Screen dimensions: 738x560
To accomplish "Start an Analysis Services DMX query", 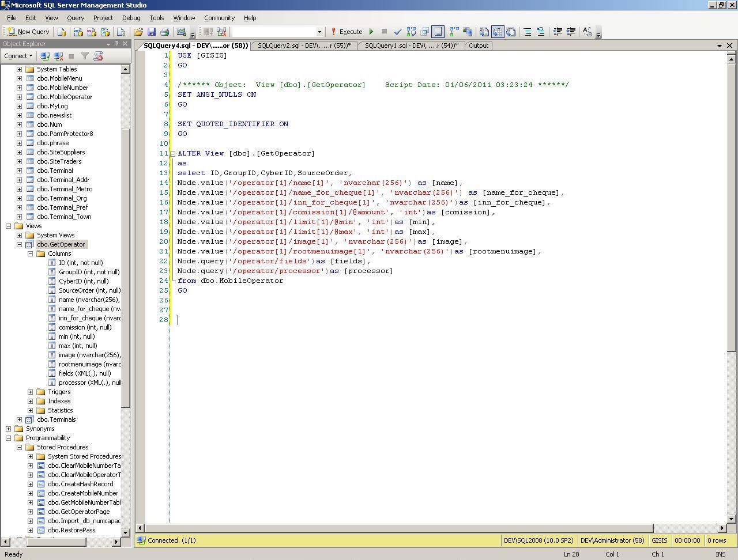I will 91,32.
